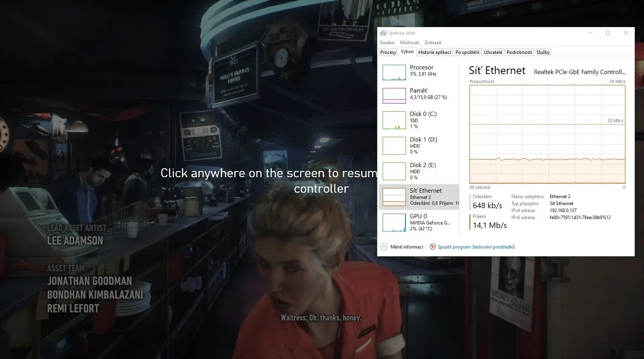Image resolution: width=644 pixels, height=359 pixels.
Task: Open the GPU 0 NVIDIA GeForce graph
Action: 394,223
